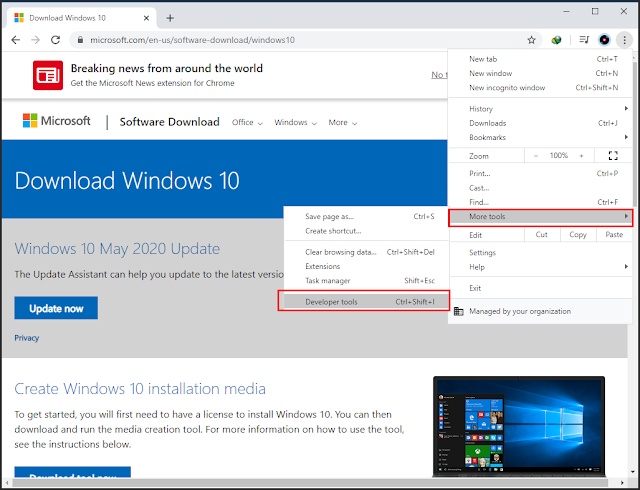The image size is (640, 490).
Task: Go forward using the forward arrow
Action: click(x=36, y=40)
